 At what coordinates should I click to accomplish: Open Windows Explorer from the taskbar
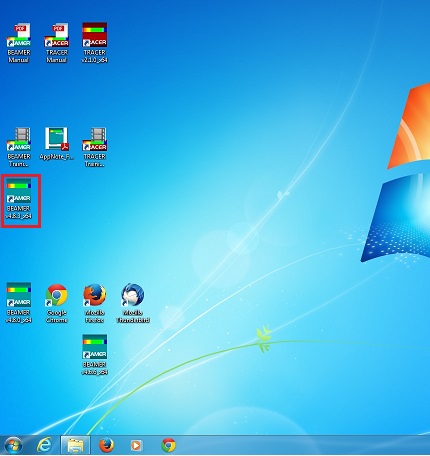click(x=75, y=445)
